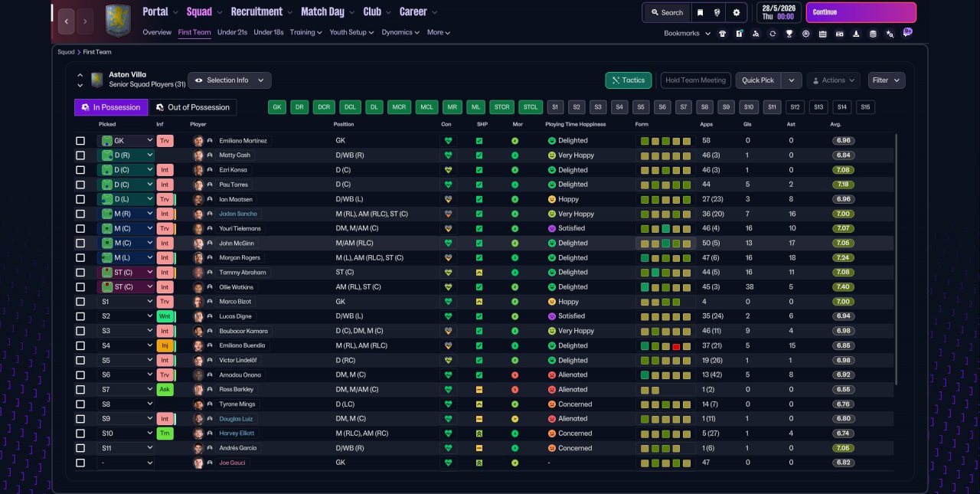Open GK picked position dropdown for Martínez
Viewport: 980px width, 494px height.
pos(126,141)
